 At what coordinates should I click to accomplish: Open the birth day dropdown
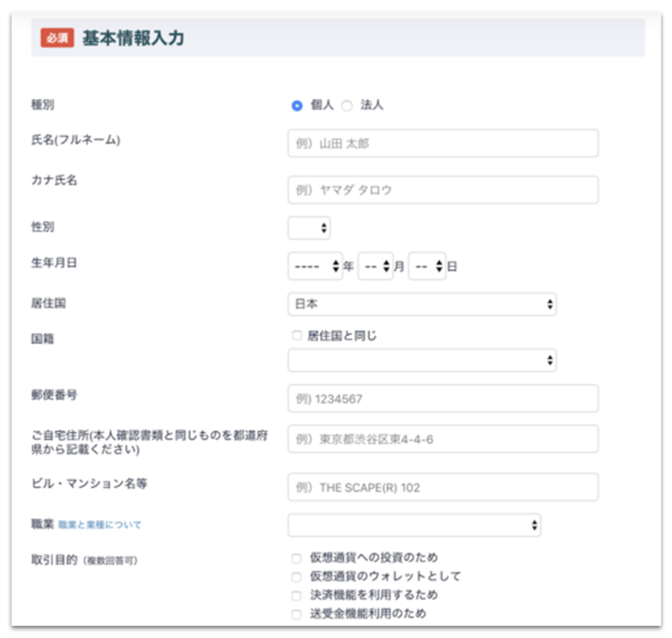(x=427, y=266)
